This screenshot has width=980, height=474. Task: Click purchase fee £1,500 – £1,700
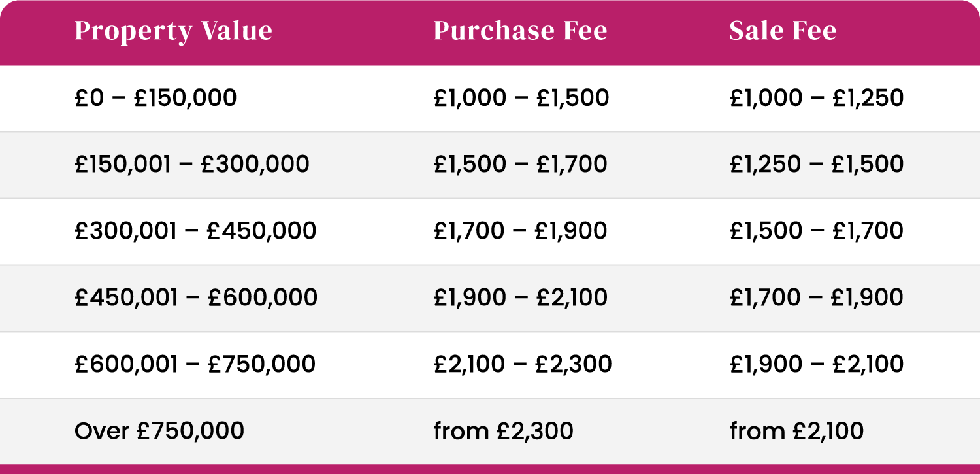(x=520, y=164)
